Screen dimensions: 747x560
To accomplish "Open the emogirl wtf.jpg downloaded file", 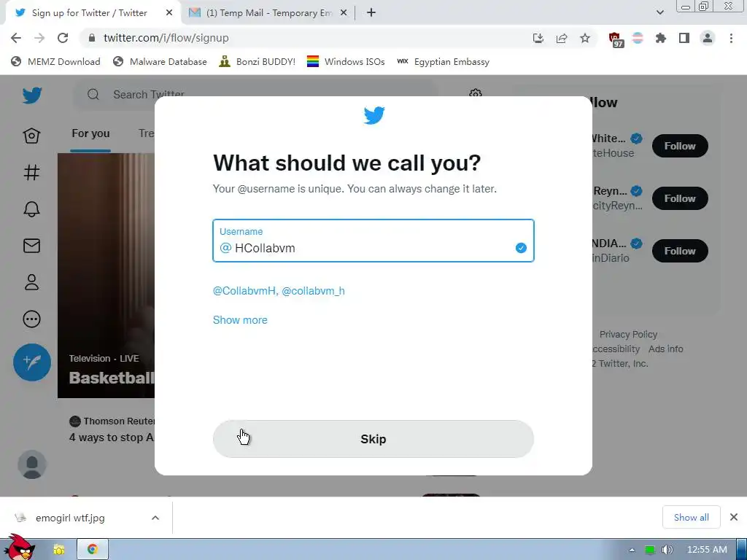I will click(70, 518).
